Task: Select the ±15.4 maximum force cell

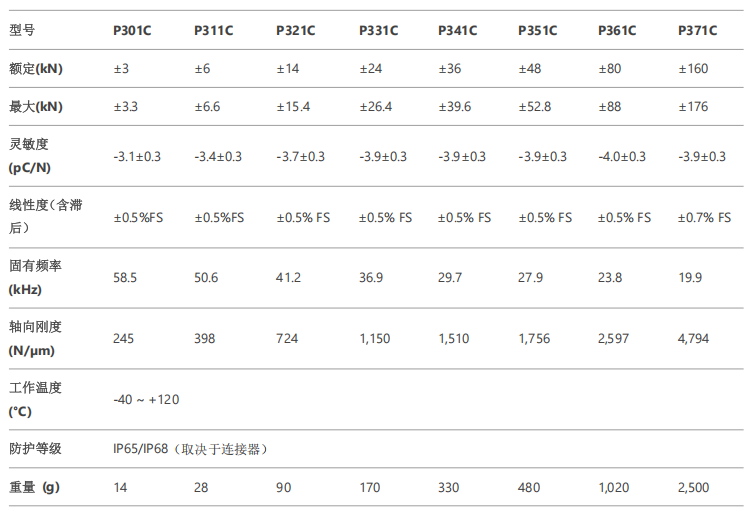Action: (293, 107)
